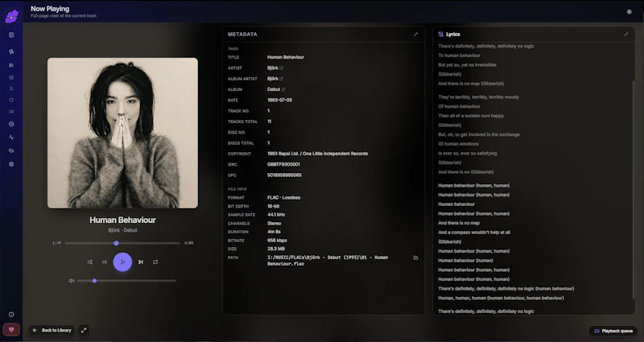Click the bit depth value 16-bit
Viewport: 644px width, 342px height.
tap(274, 206)
